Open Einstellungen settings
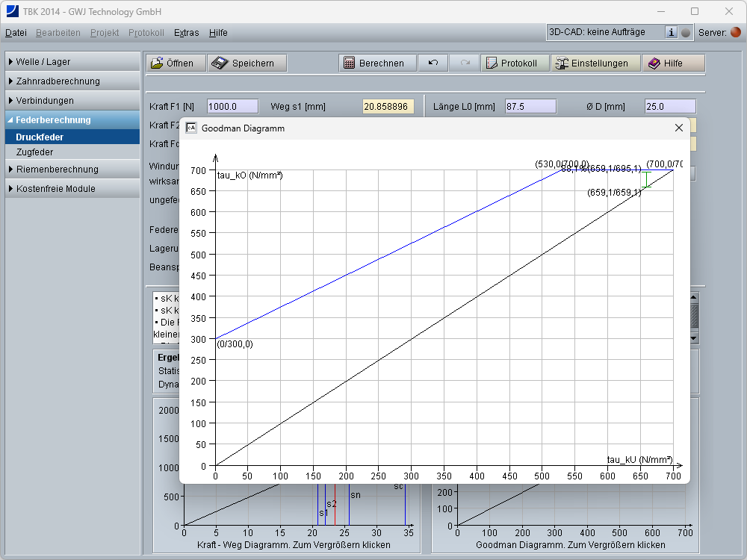747x560 pixels. coord(595,63)
